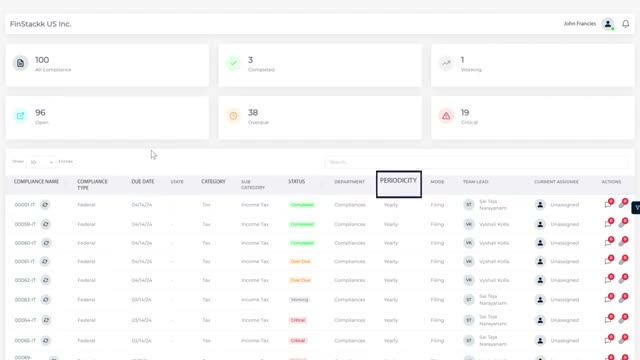Sort by Compliance Type column header
The image size is (640, 360).
pyautogui.click(x=92, y=184)
